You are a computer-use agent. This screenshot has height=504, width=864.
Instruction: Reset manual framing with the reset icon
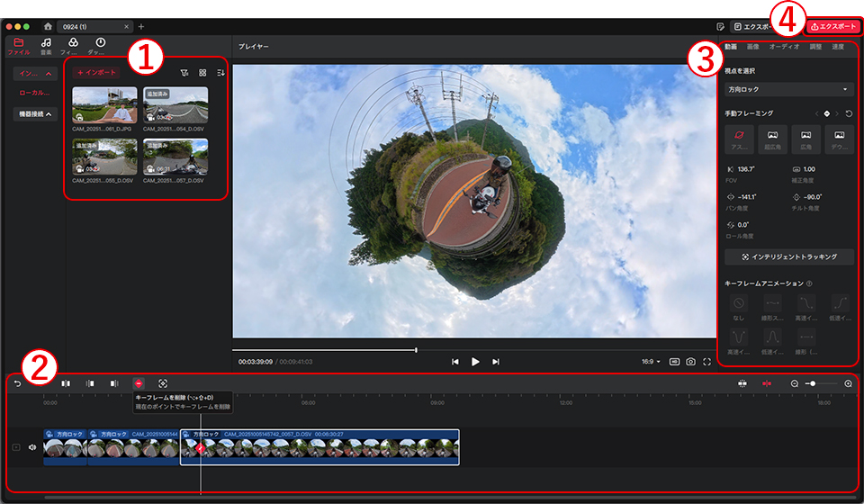849,113
